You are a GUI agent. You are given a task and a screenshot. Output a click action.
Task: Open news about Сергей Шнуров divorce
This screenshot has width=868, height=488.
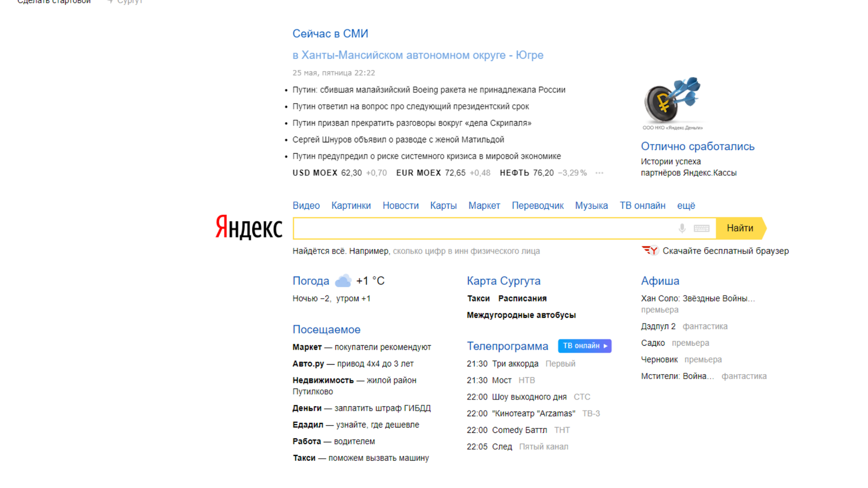point(398,140)
